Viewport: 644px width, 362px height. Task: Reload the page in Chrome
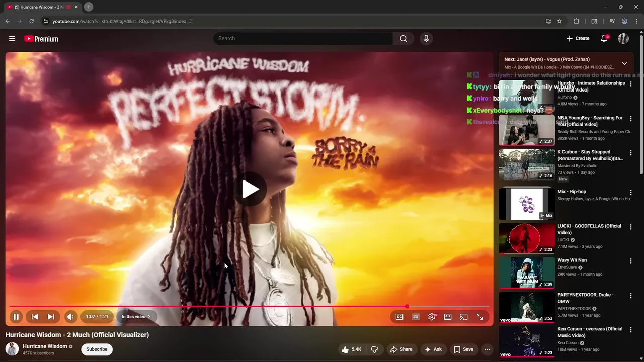(31, 21)
